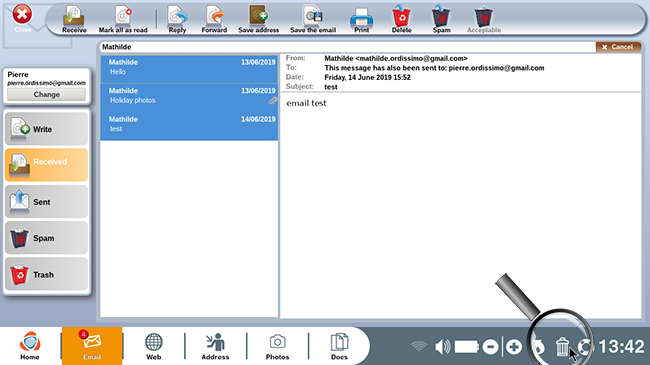Open the Web app in the taskbar

coord(153,346)
